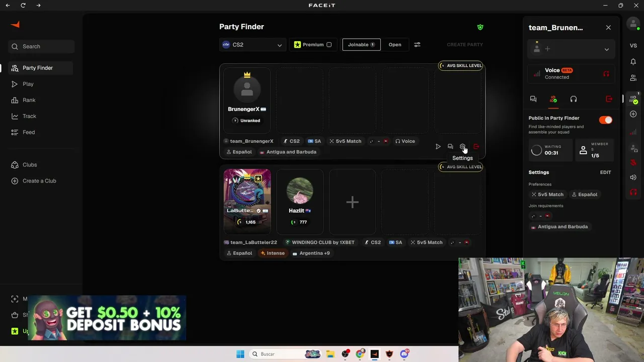Open the profile avatar in right rail

click(633, 24)
